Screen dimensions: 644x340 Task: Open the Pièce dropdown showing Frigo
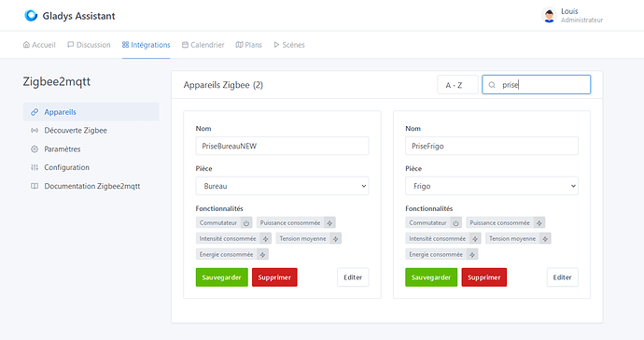(x=492, y=186)
